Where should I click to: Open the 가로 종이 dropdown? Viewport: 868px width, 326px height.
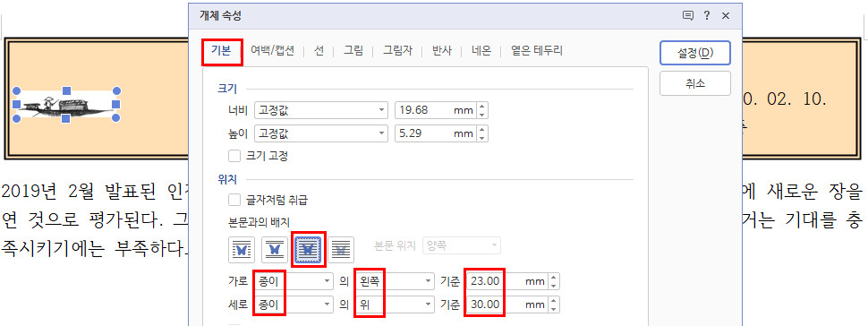coord(294,281)
